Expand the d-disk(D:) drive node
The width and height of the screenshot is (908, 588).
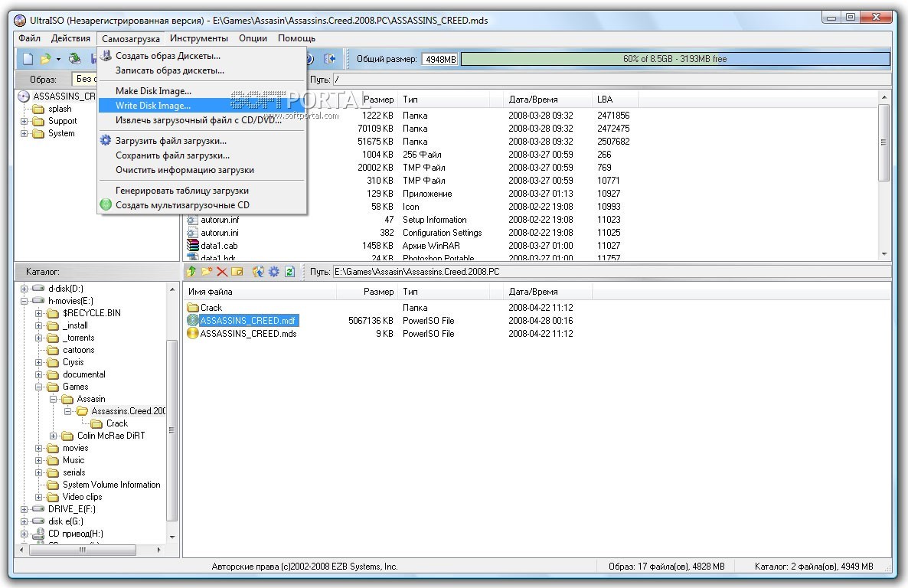pos(24,289)
